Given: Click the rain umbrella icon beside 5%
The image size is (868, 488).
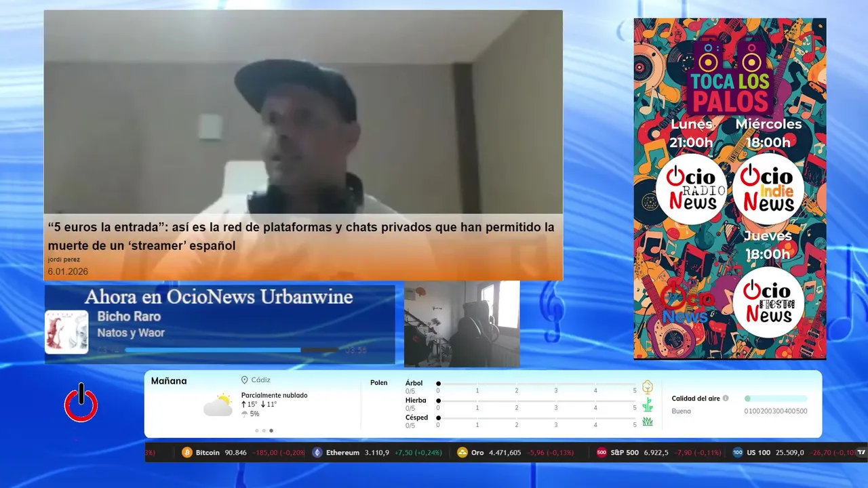Looking at the screenshot, I should point(245,414).
